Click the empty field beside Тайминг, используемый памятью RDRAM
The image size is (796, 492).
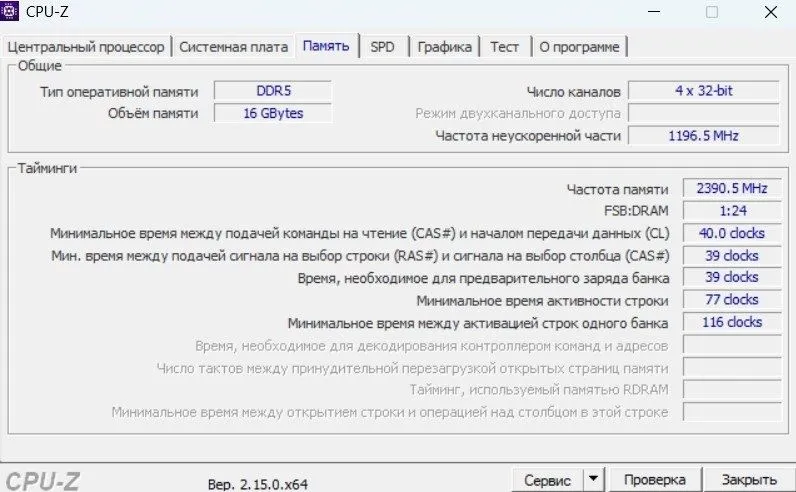coord(732,389)
